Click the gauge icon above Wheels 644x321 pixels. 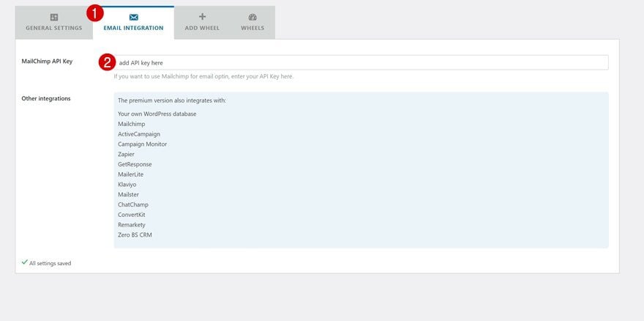[252, 18]
